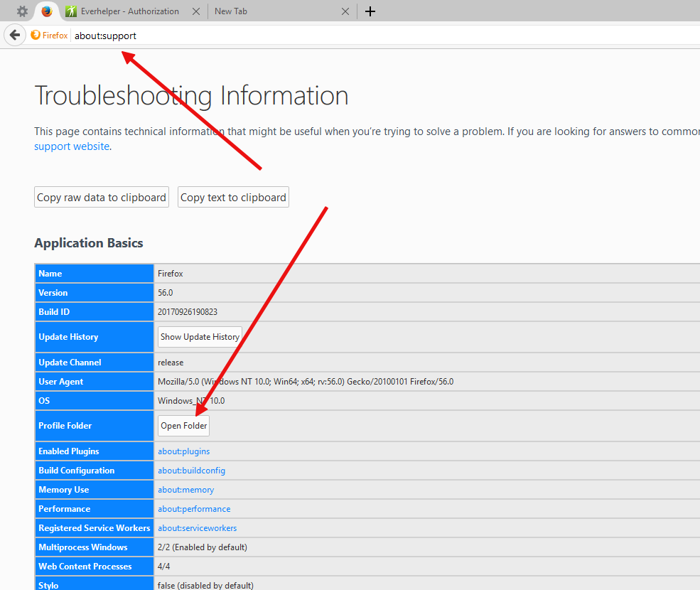Select the Name value Firefox in table
This screenshot has width=700, height=590.
click(170, 274)
